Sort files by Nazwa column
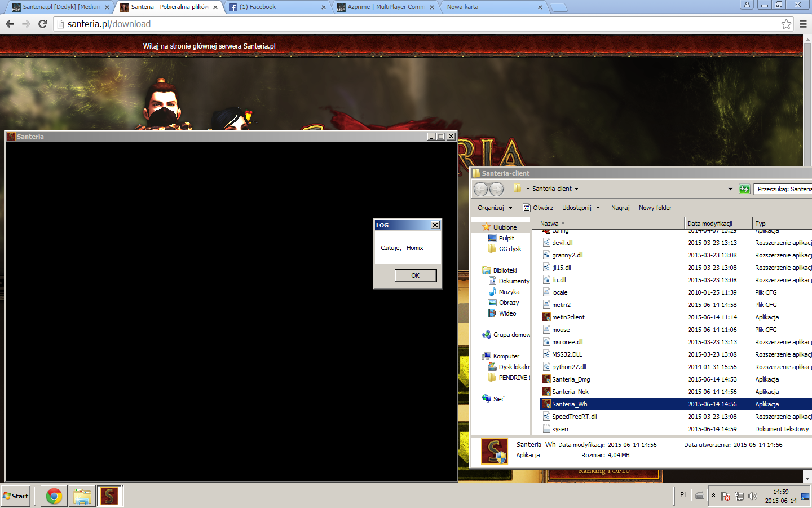The width and height of the screenshot is (812, 508). click(x=609, y=224)
